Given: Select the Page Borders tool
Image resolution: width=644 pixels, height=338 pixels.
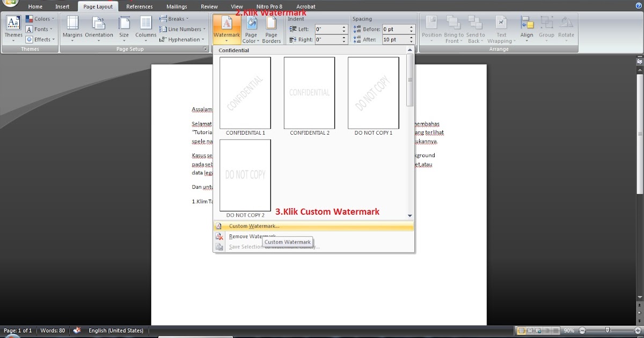Looking at the screenshot, I should (272, 28).
